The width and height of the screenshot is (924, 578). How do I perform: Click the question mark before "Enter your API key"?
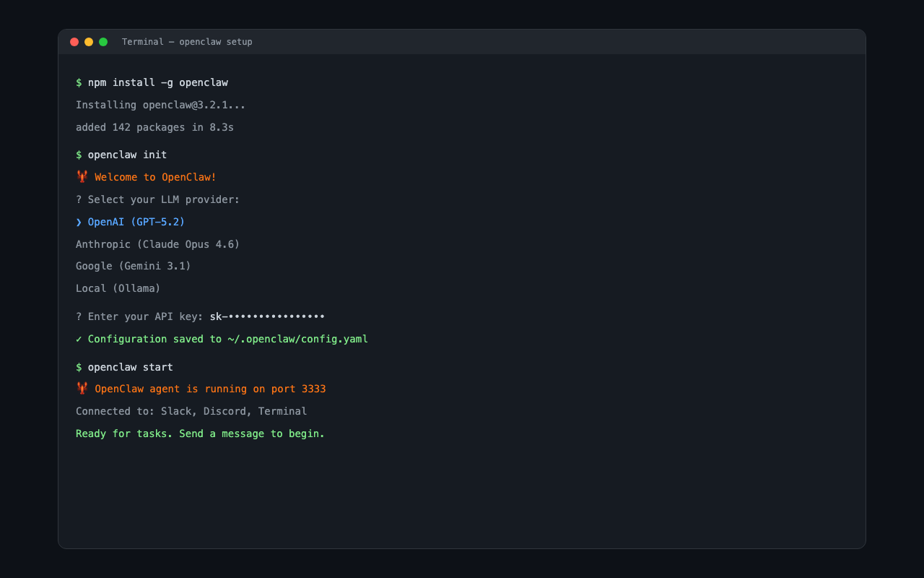[79, 316]
